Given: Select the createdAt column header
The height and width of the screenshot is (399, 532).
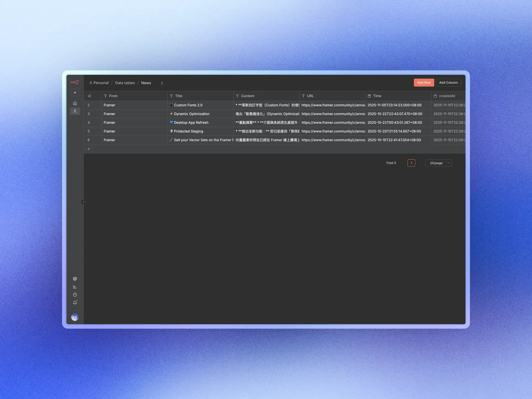Looking at the screenshot, I should click(x=448, y=96).
